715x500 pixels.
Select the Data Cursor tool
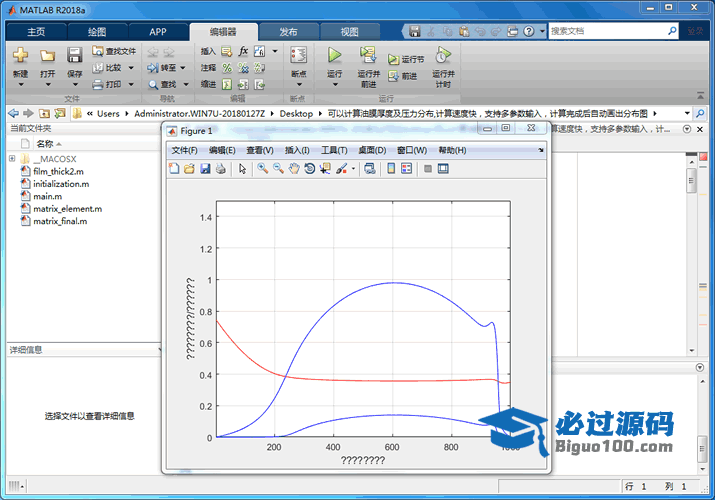326,169
